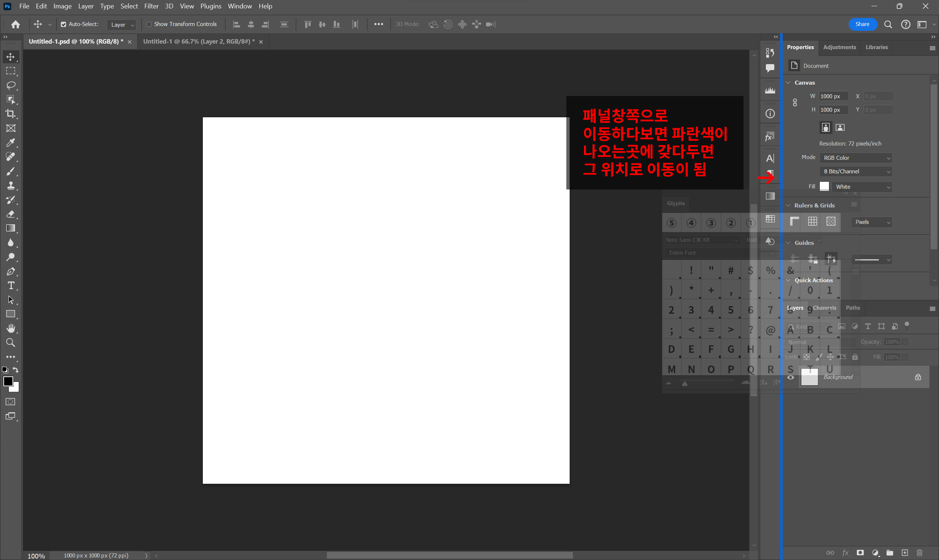This screenshot has width=939, height=560.
Task: Click the canvas width input field
Action: point(833,96)
